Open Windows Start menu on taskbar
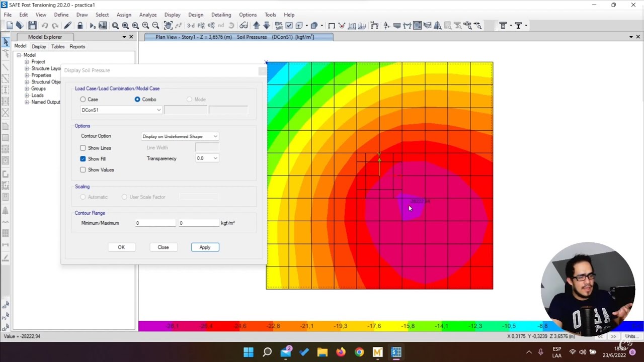The width and height of the screenshot is (644, 362). click(249, 352)
